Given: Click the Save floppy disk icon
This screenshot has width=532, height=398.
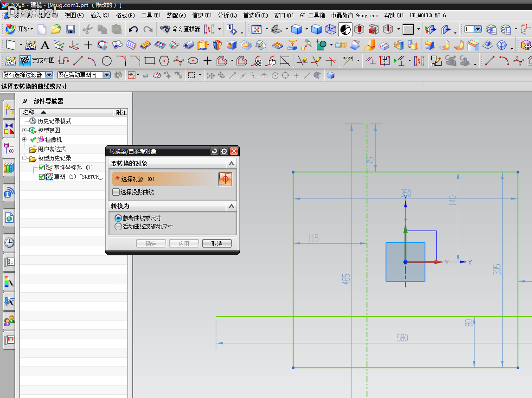Looking at the screenshot, I should [71, 30].
